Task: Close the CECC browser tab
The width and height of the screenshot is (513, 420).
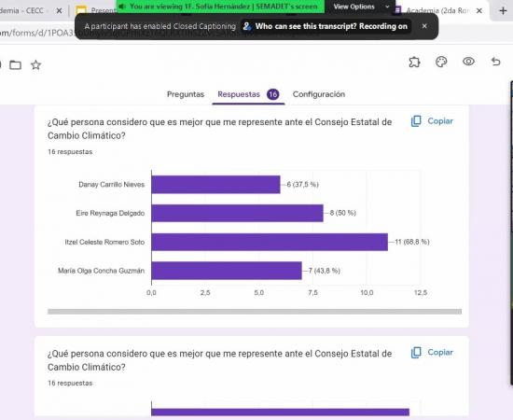Action: point(59,11)
